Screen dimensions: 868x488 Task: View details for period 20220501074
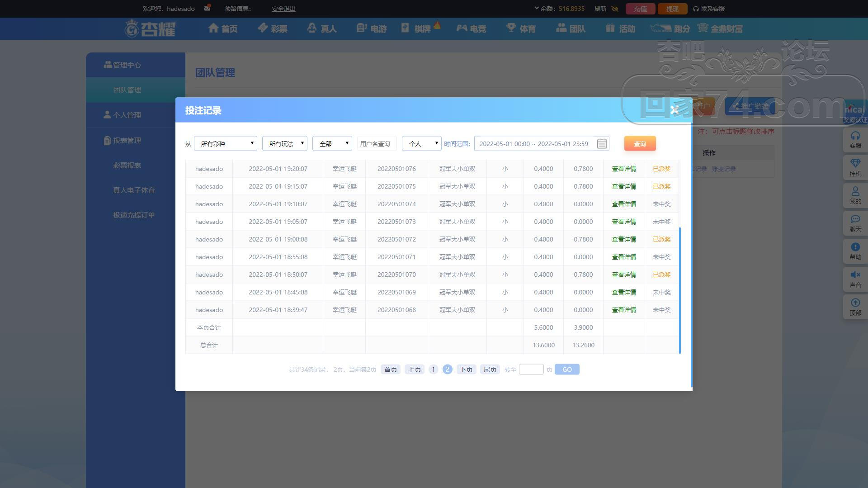pos(624,204)
